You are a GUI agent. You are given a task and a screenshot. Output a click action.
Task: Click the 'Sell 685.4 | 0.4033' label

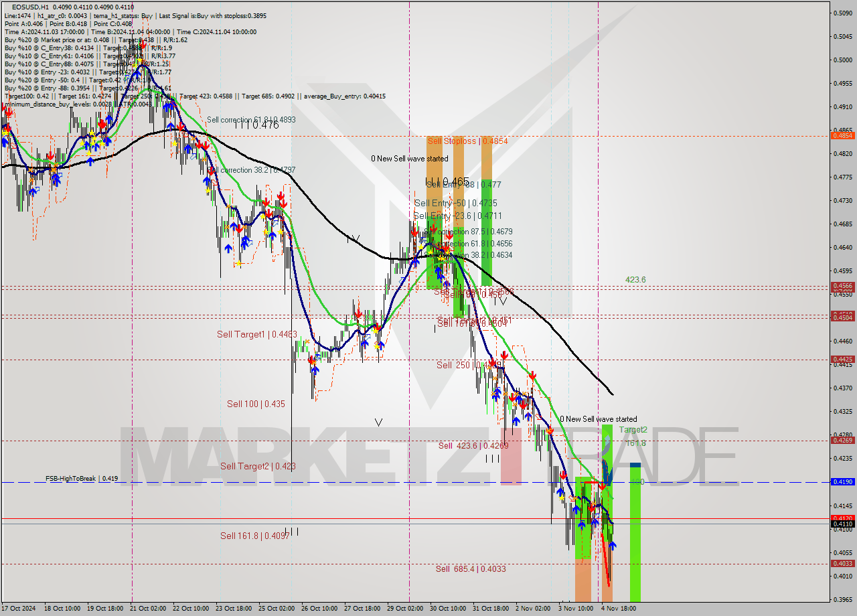click(471, 569)
